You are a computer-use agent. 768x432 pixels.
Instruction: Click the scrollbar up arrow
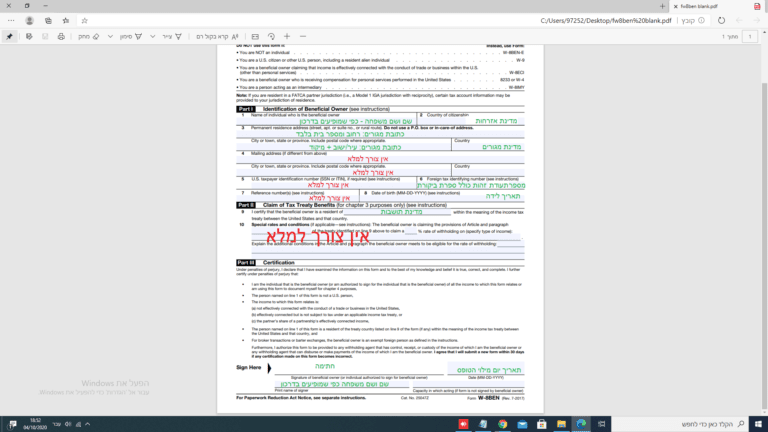764,32
